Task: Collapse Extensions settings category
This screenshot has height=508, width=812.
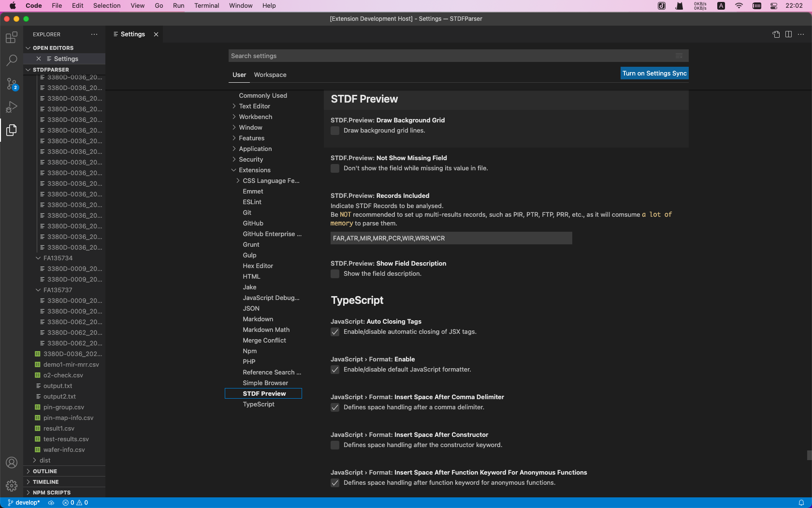Action: pos(234,170)
